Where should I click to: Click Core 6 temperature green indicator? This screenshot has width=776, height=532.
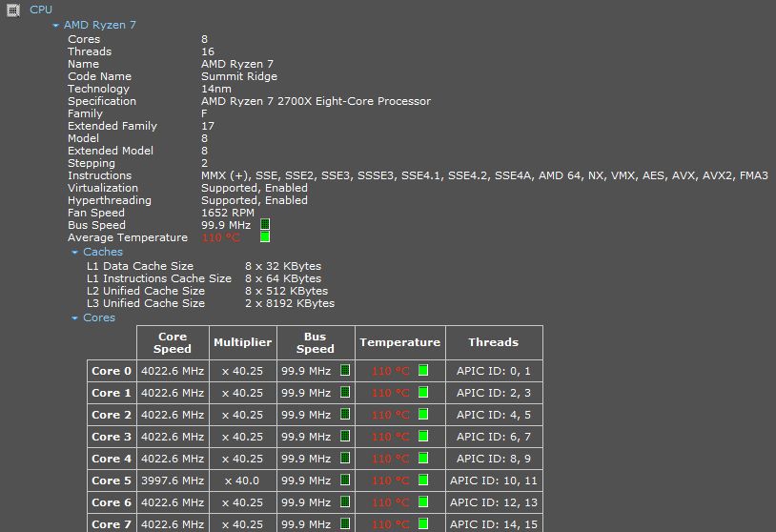point(423,501)
